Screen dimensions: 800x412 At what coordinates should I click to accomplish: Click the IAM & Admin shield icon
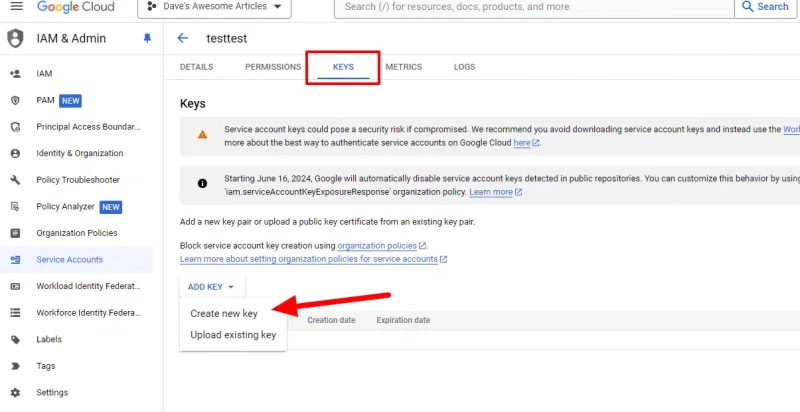coord(15,38)
